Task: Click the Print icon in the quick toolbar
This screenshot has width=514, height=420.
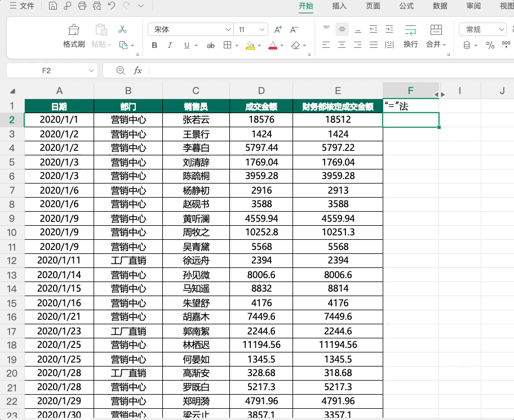Action: 82,6
